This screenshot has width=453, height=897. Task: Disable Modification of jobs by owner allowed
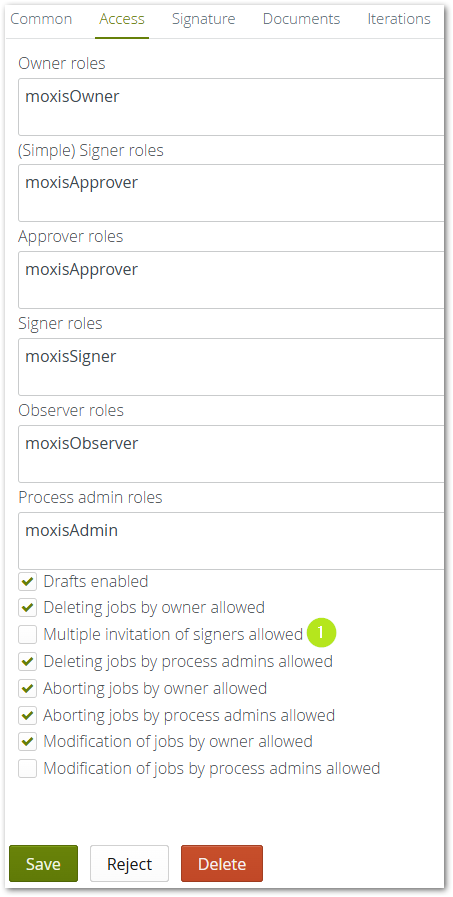coord(27,742)
